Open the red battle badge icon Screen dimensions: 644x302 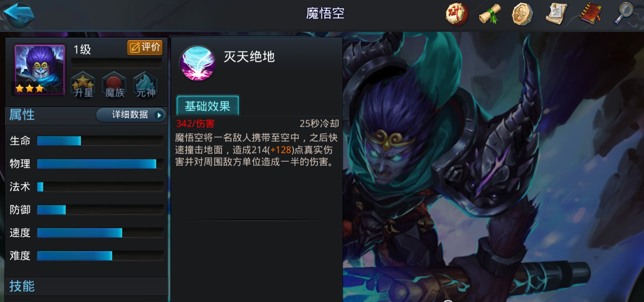click(457, 14)
